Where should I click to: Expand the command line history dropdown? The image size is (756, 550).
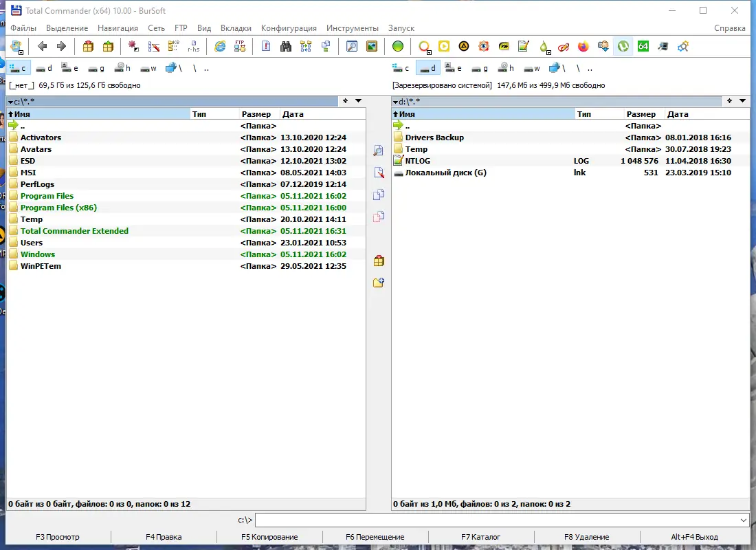pos(743,520)
